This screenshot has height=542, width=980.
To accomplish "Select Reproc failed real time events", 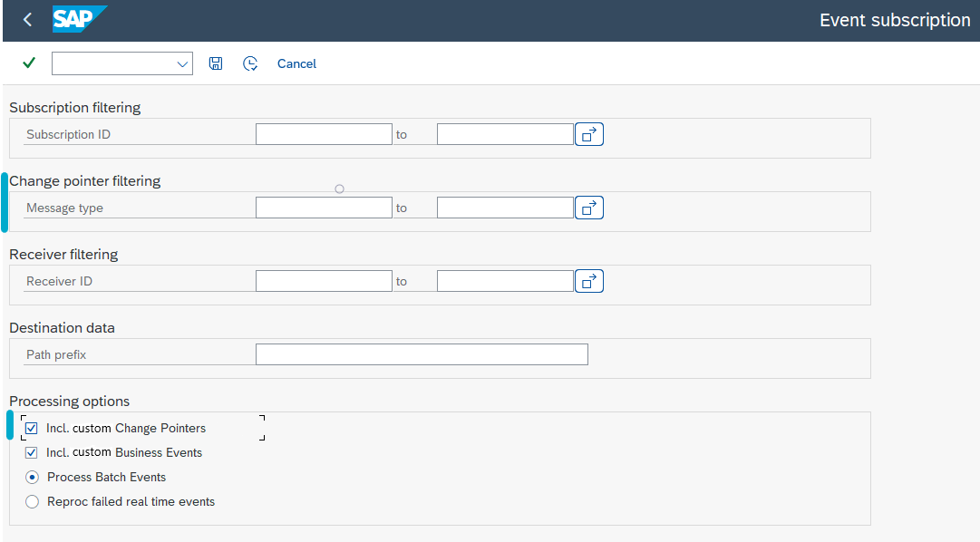I will click(32, 501).
